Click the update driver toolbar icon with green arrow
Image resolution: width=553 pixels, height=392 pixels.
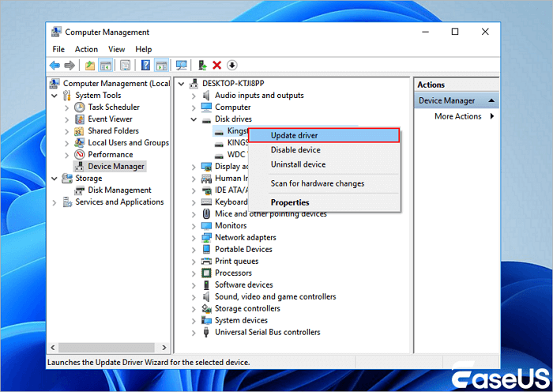(x=202, y=66)
